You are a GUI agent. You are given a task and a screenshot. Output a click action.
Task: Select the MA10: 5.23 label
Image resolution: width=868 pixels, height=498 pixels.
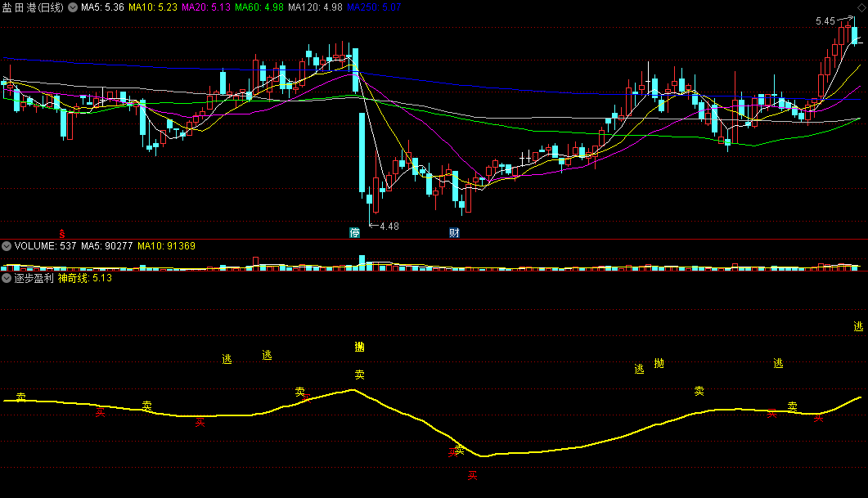153,7
